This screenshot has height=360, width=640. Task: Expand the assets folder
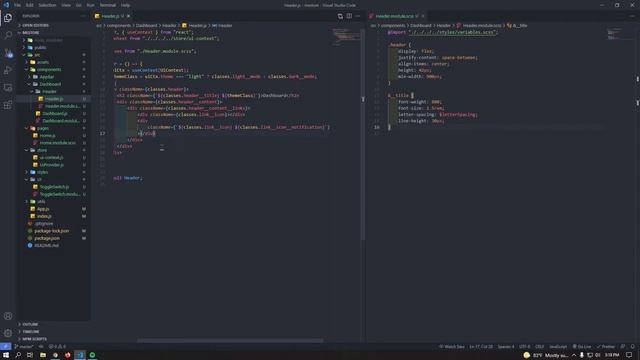[43, 62]
